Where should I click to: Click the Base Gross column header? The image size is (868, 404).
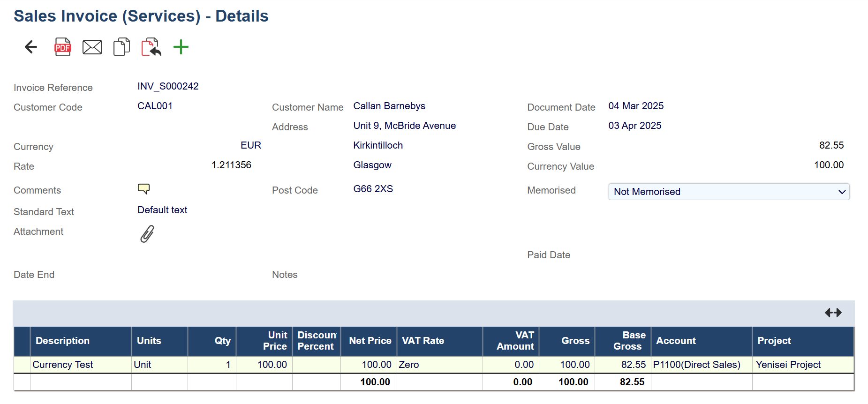point(629,341)
